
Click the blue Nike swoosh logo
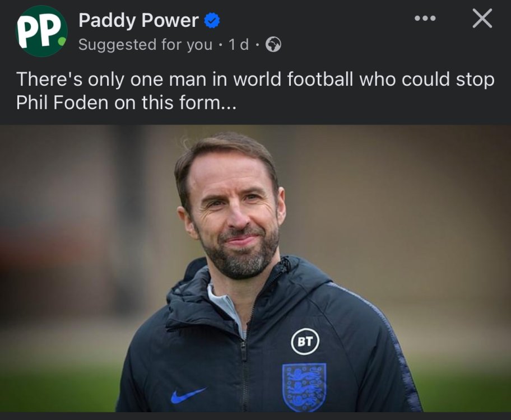[x=188, y=395]
